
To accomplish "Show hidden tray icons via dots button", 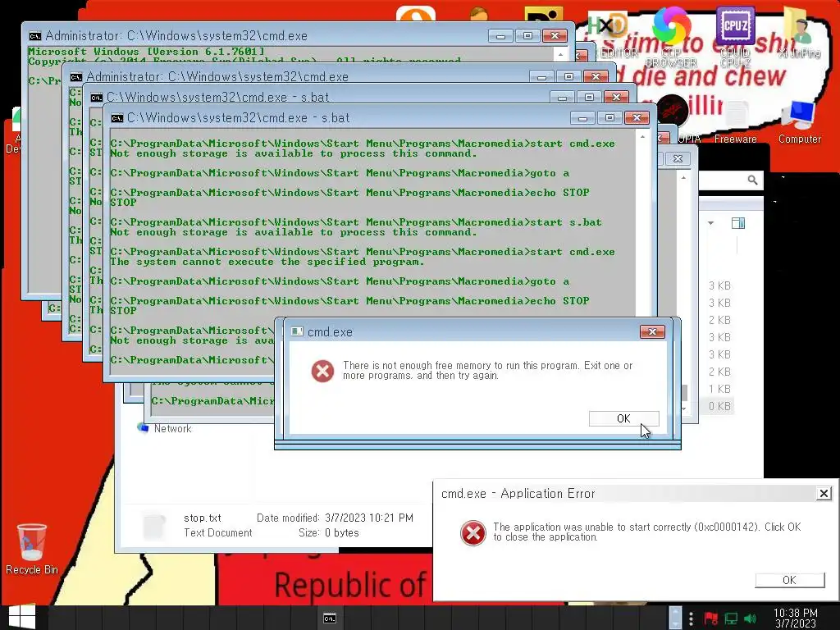I will [691, 619].
